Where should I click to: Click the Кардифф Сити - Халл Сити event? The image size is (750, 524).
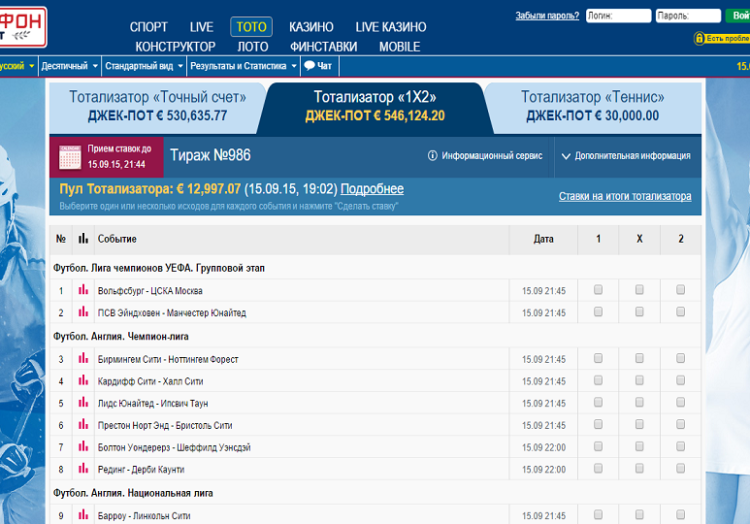click(151, 381)
